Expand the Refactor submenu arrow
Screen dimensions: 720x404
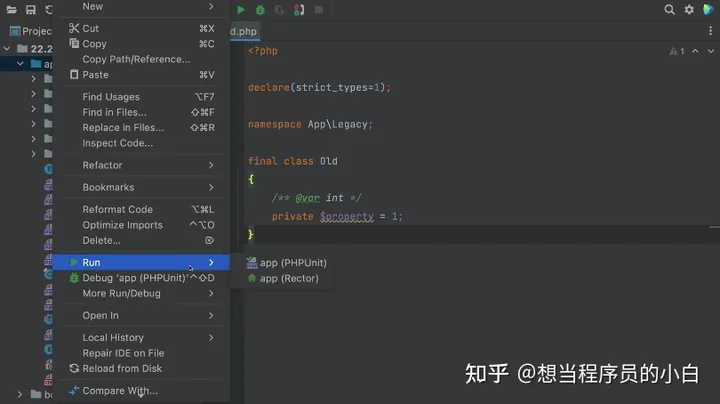pyautogui.click(x=211, y=165)
